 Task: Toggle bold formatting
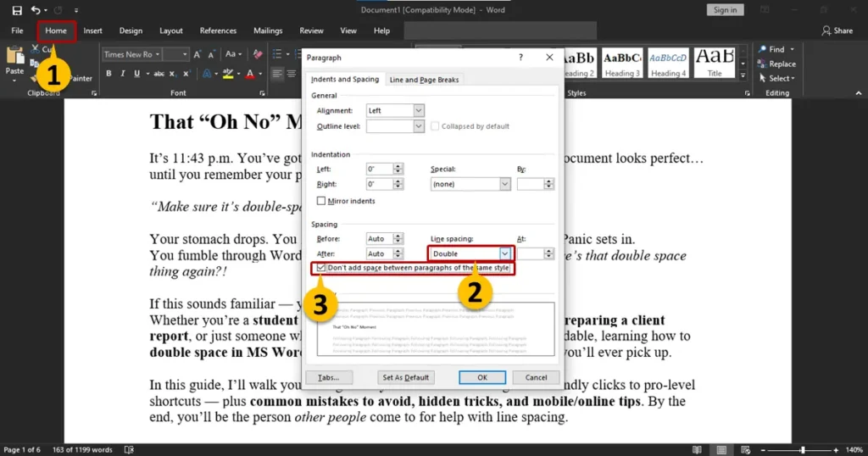click(108, 74)
